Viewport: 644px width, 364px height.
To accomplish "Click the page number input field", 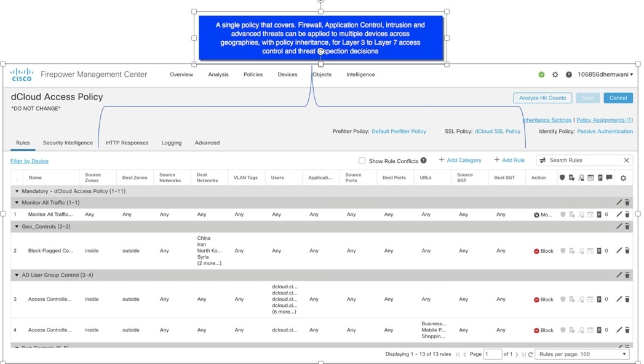I will pos(492,354).
